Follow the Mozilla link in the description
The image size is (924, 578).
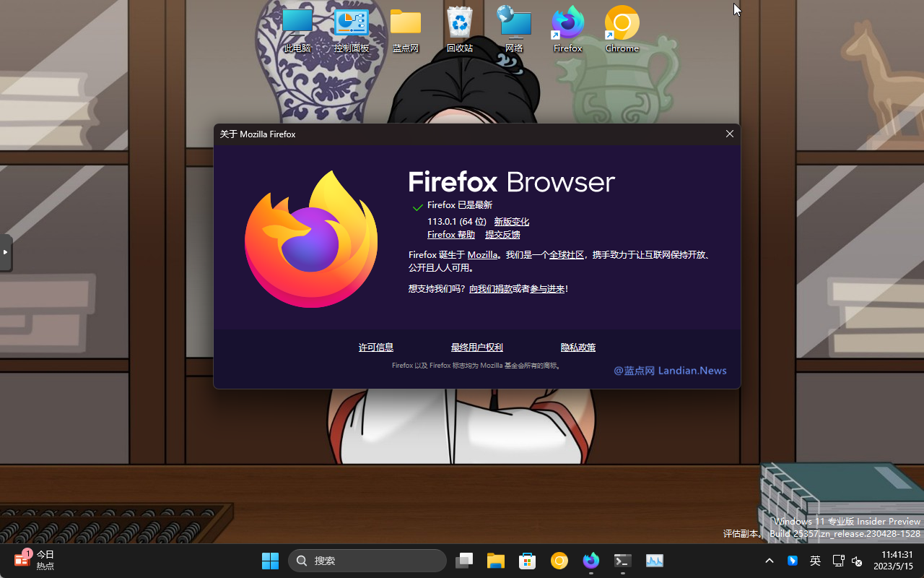click(482, 255)
